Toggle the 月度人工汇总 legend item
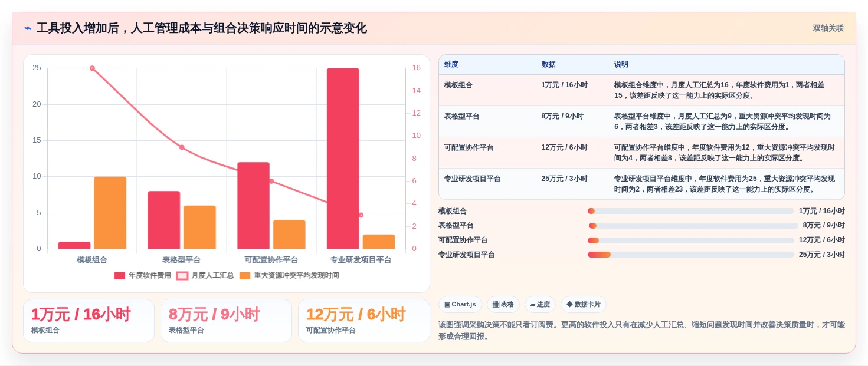Viewport: 868px width, 366px height. click(x=205, y=275)
